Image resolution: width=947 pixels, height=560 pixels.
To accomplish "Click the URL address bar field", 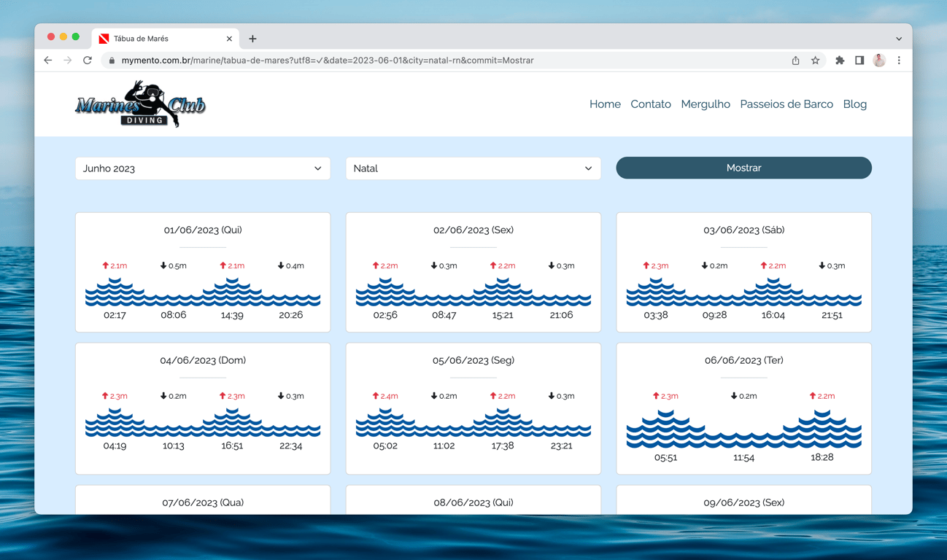I will [x=445, y=61].
